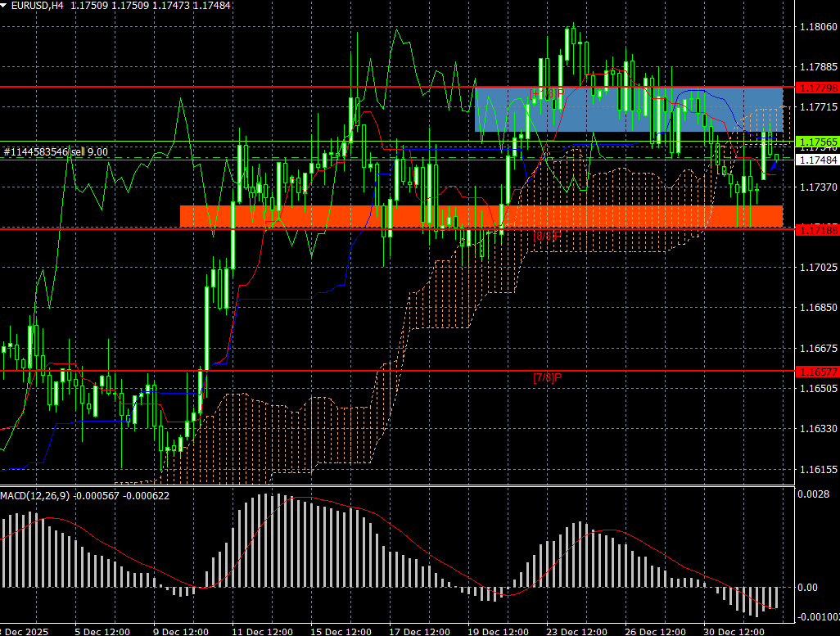
Task: Select the [8/8]P Murrey level label
Action: pos(548,236)
